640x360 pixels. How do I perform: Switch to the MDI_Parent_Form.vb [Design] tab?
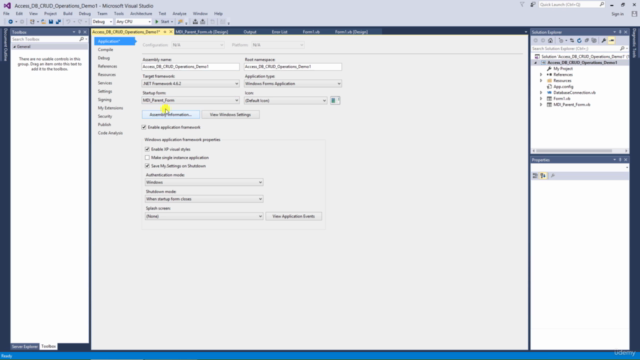coord(202,32)
